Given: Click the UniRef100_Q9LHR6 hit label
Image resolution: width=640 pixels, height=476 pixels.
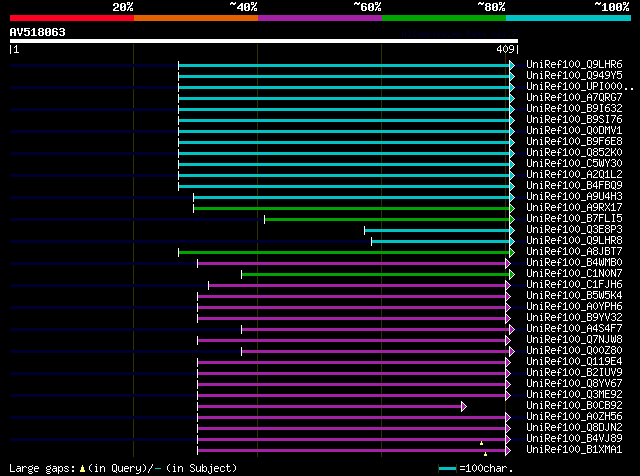Looking at the screenshot, I should 574,65.
